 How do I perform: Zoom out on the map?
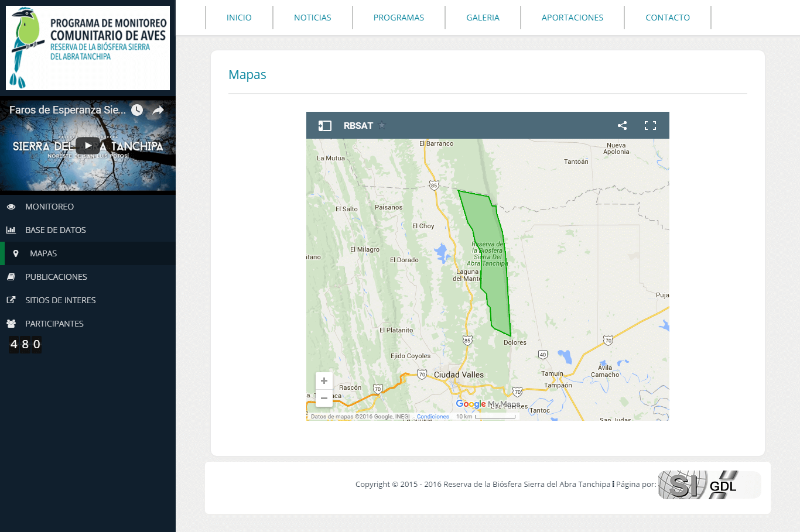(x=324, y=398)
